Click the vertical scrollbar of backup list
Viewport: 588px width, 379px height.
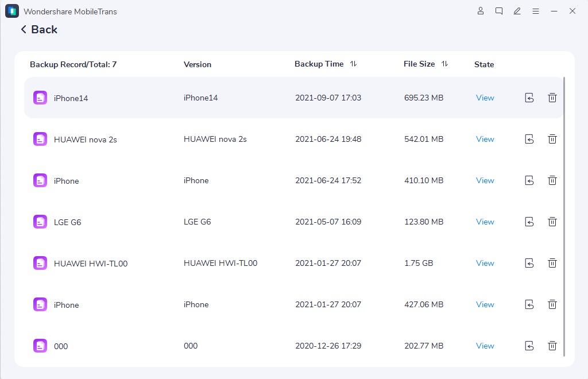[564, 216]
